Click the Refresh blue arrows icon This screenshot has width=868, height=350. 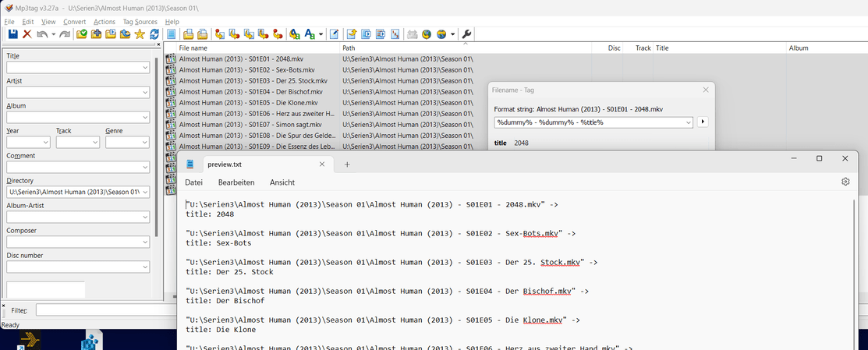click(154, 34)
